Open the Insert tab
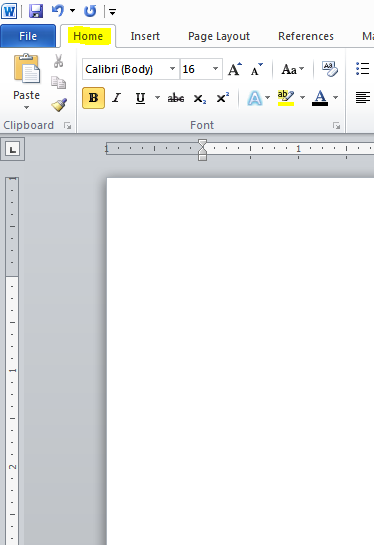 click(x=145, y=36)
